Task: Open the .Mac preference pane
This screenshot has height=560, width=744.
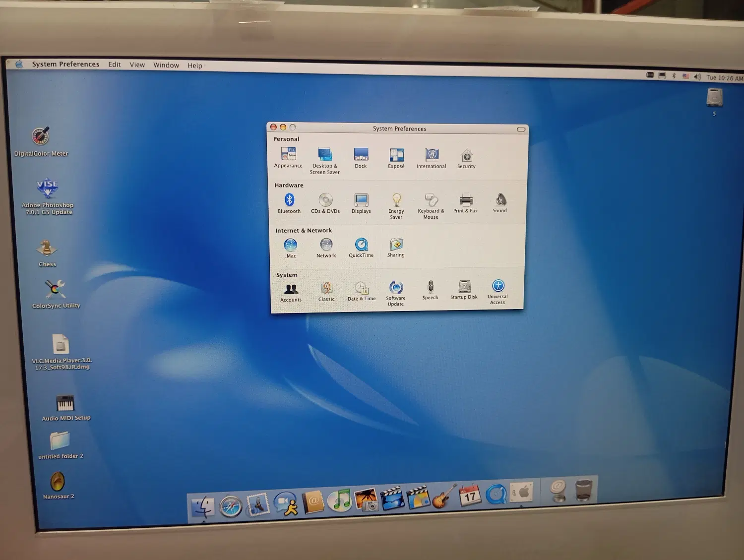Action: pos(291,248)
